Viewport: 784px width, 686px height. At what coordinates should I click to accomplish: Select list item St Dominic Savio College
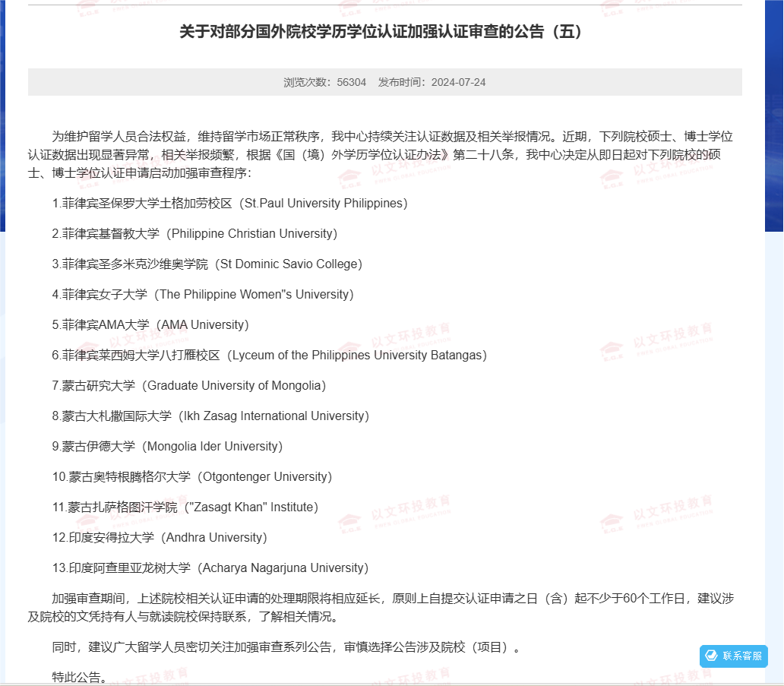(207, 264)
